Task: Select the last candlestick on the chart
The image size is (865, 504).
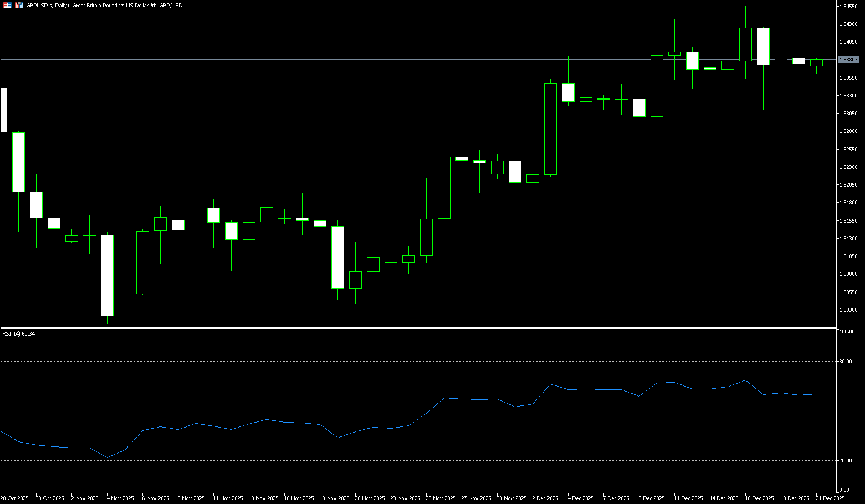Action: pyautogui.click(x=816, y=63)
